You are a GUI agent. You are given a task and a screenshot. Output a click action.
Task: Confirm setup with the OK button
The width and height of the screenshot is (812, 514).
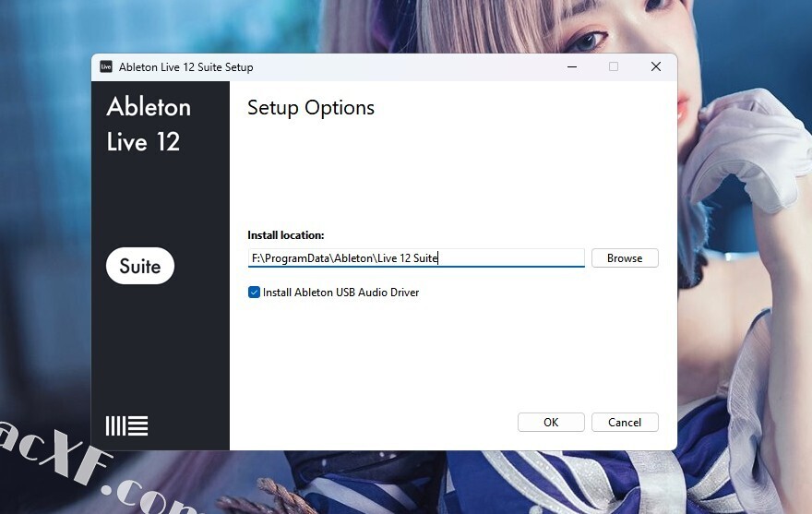(551, 423)
